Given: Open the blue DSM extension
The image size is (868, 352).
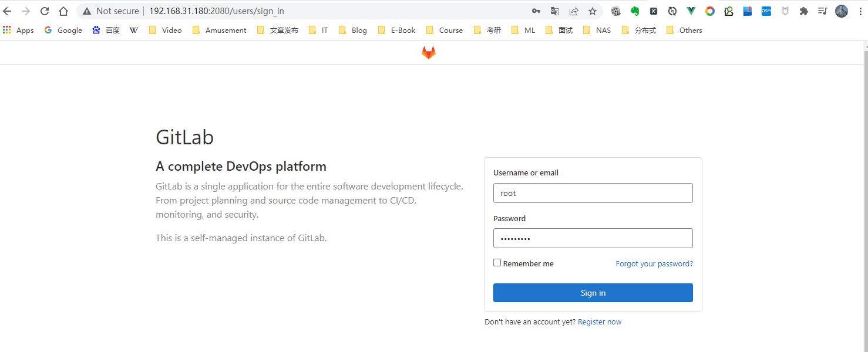Looking at the screenshot, I should click(766, 11).
